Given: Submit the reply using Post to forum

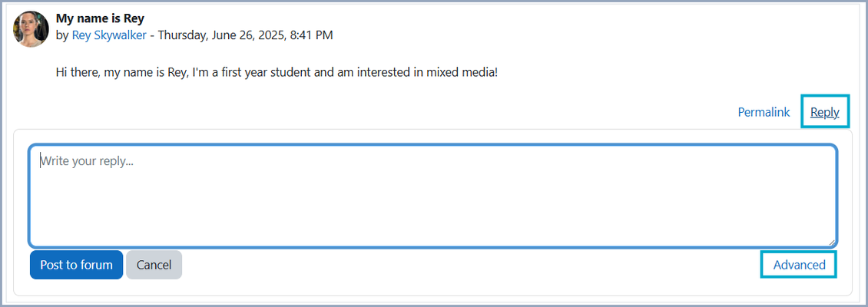Looking at the screenshot, I should point(76,265).
